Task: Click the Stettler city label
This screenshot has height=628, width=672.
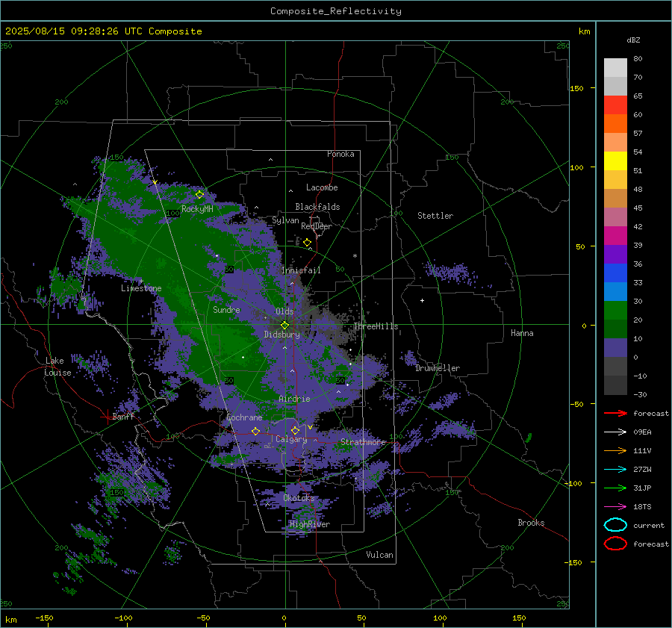Action: click(x=435, y=216)
